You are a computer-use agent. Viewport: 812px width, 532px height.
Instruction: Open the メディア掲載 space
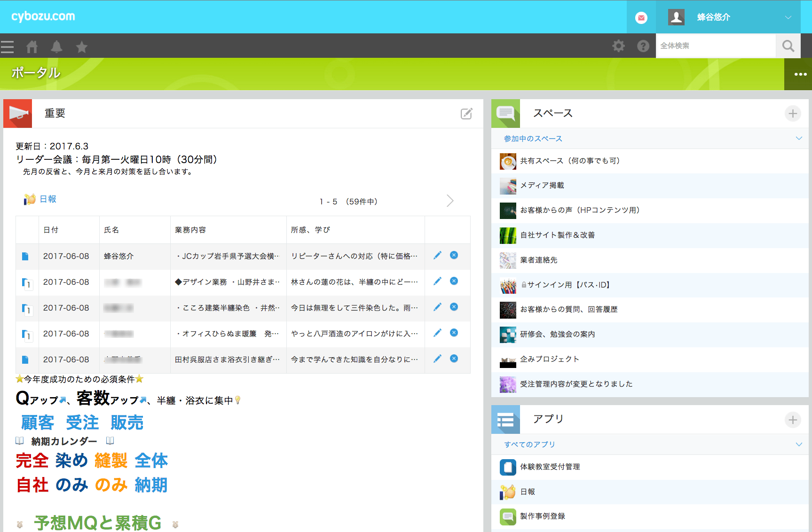click(x=542, y=186)
